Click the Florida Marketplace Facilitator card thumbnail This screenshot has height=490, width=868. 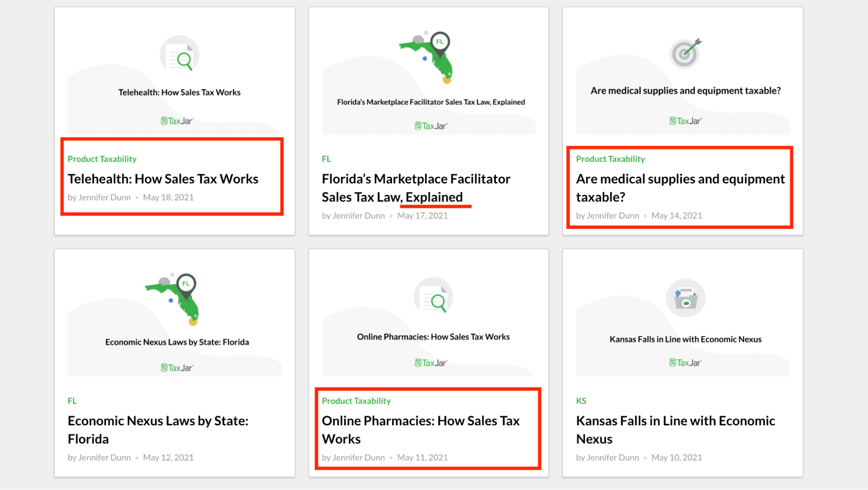coord(429,77)
